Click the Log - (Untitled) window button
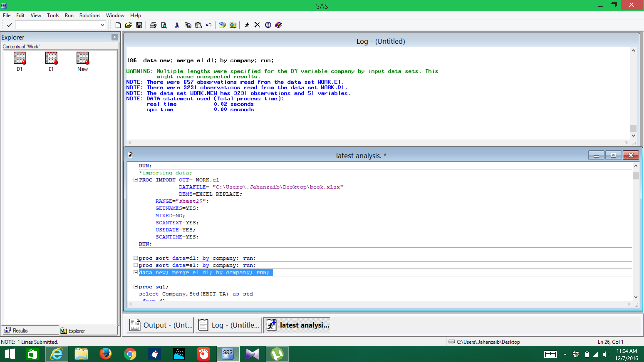644x362 pixels. pyautogui.click(x=229, y=325)
